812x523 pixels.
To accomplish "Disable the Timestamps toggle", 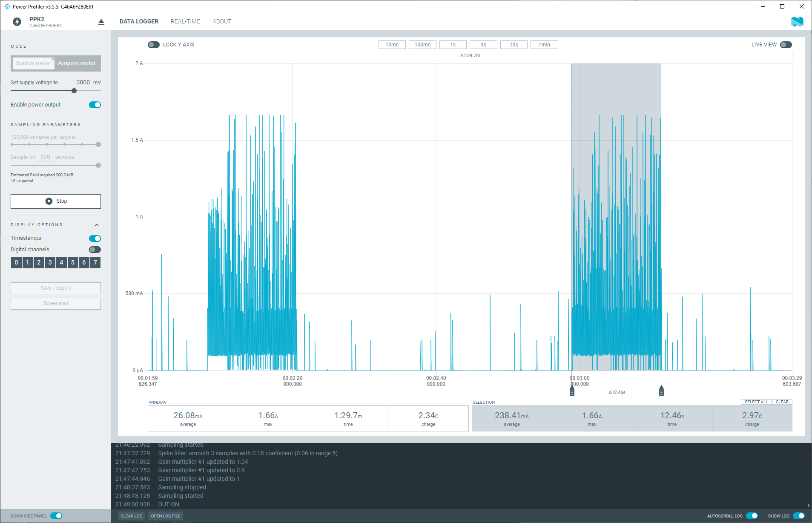I will (95, 238).
